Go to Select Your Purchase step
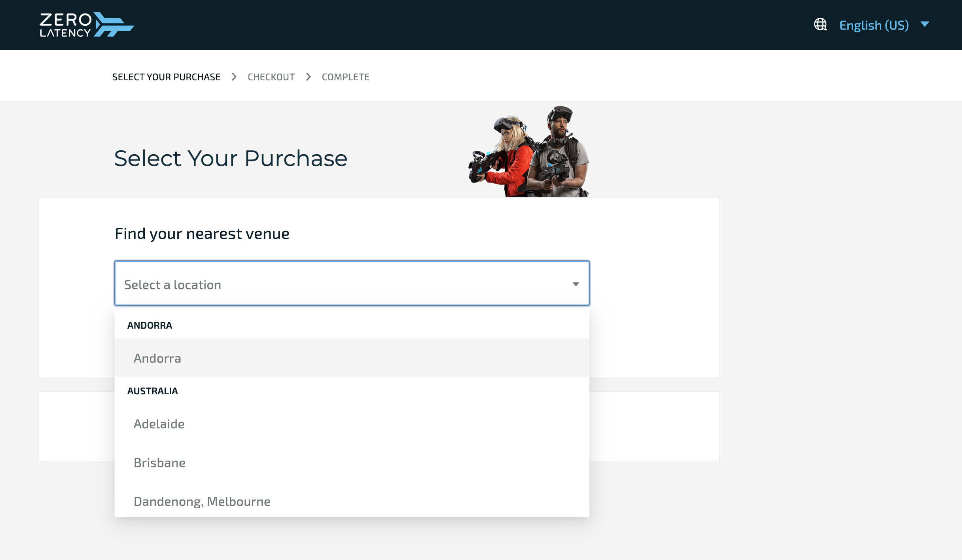962x560 pixels. click(167, 77)
